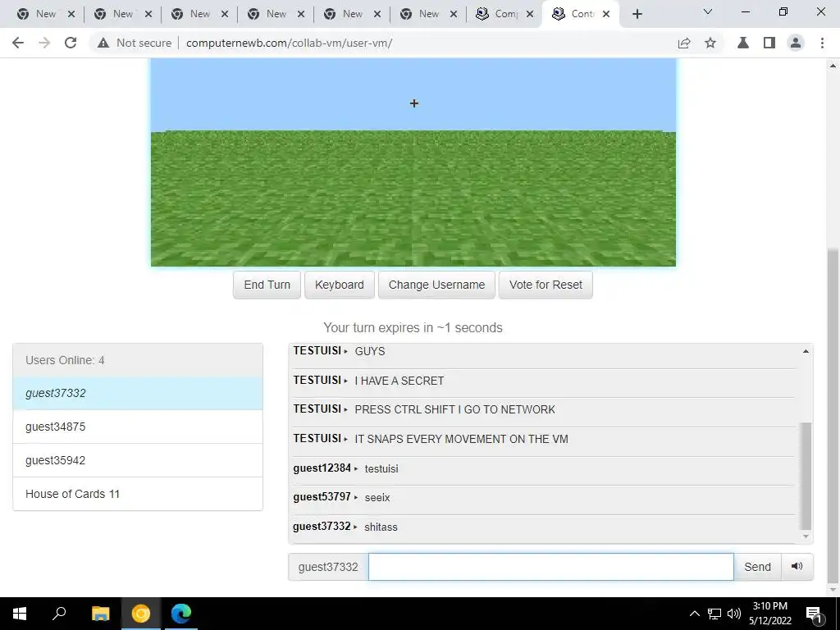Click Vote for Reset button
The width and height of the screenshot is (840, 630).
click(546, 285)
